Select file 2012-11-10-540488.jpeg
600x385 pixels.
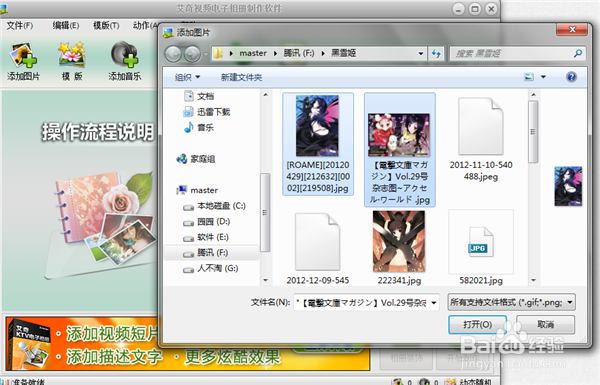(x=481, y=139)
